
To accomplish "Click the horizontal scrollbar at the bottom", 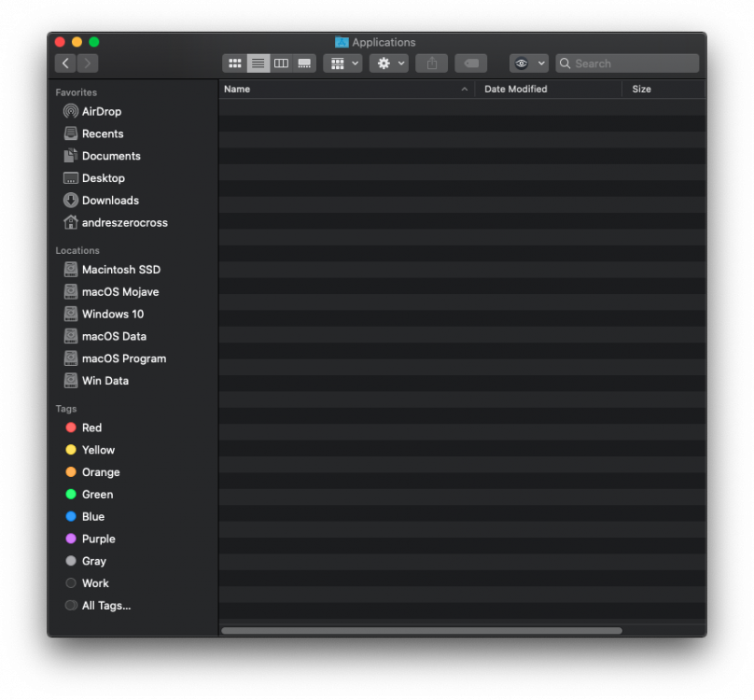I will (x=421, y=630).
